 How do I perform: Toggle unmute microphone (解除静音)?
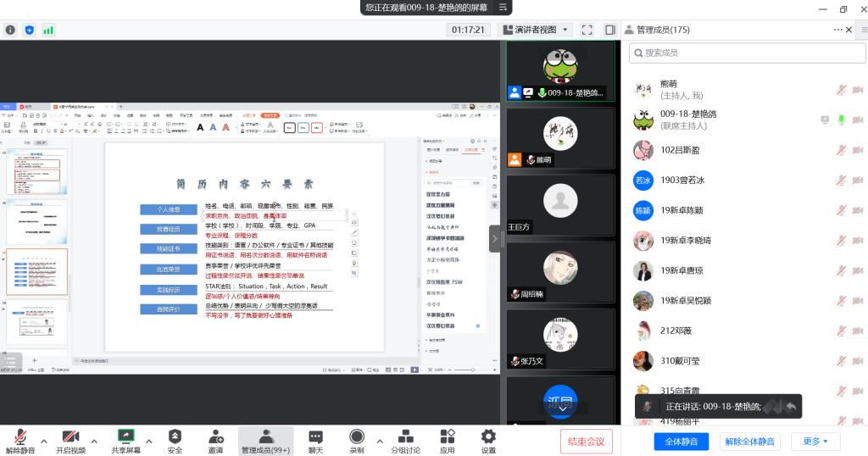[x=20, y=437]
